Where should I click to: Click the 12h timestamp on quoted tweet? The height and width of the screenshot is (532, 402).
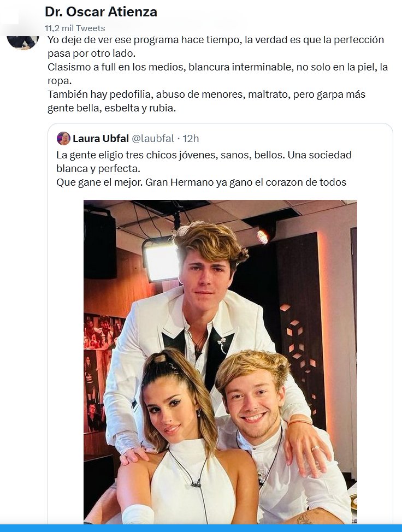point(191,138)
